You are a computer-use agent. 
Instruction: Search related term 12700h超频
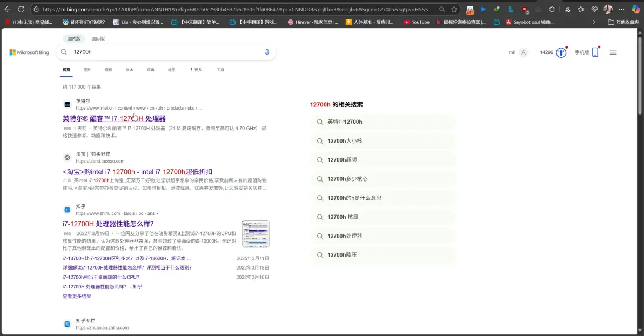click(x=383, y=160)
